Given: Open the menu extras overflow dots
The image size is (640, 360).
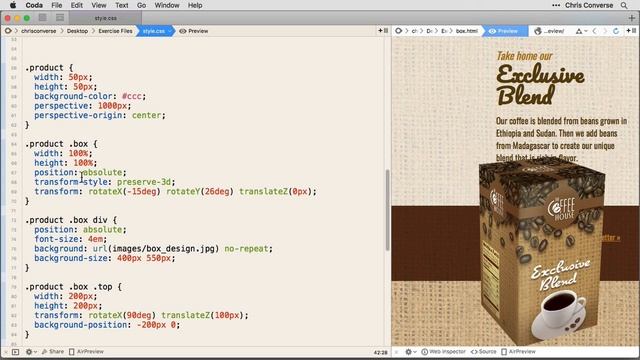Looking at the screenshot, I should [x=556, y=5].
